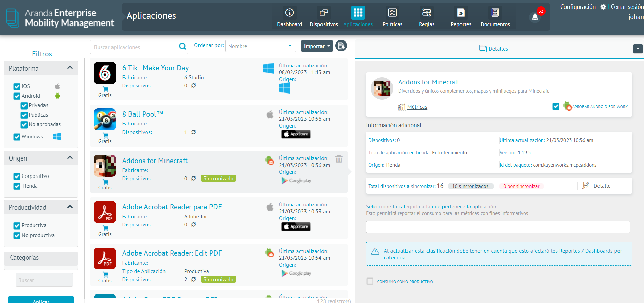Viewport: 644px width, 303px height.
Task: Refresh devices for Addons for Minecraft
Action: [x=193, y=179]
